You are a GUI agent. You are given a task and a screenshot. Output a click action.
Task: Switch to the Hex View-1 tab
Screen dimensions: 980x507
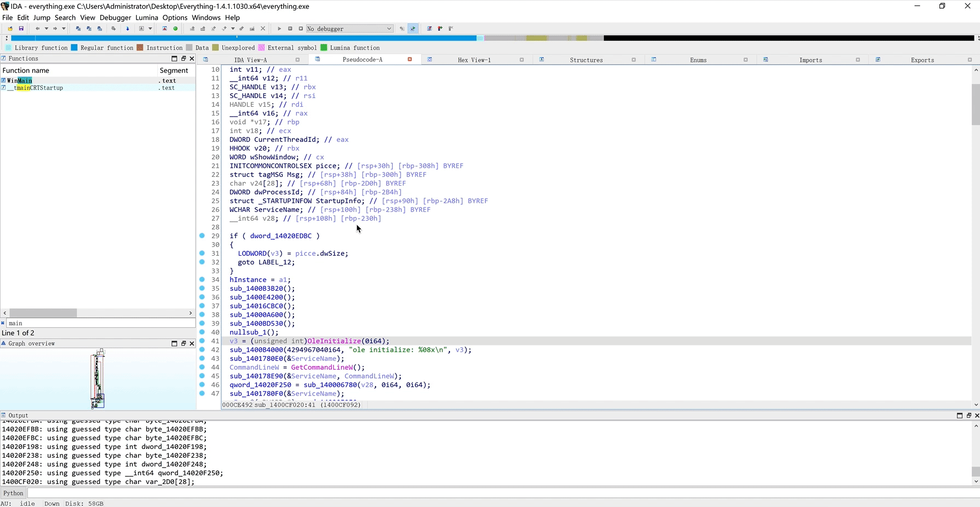474,60
